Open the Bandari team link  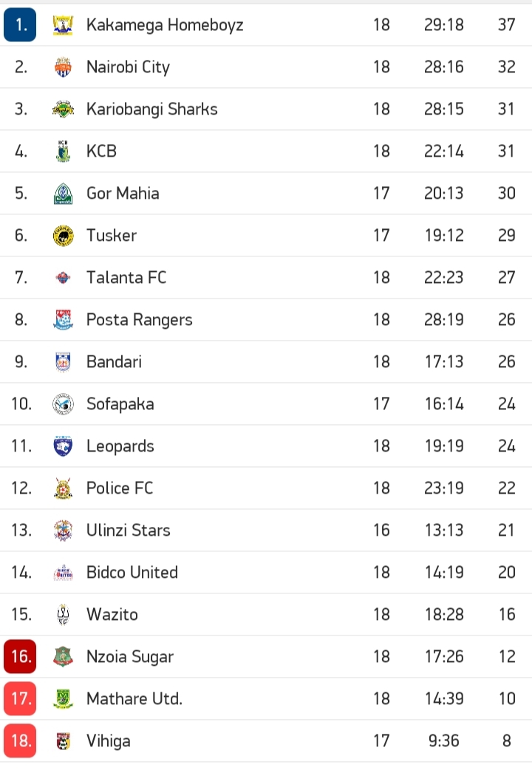coord(114,362)
